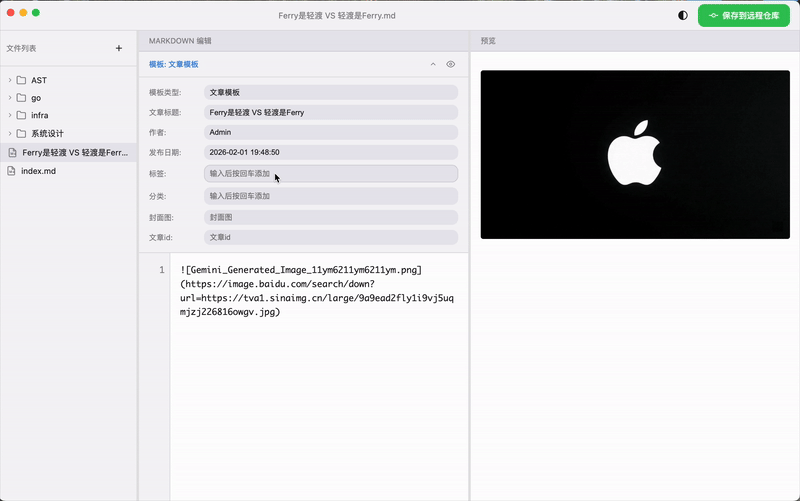This screenshot has height=501, width=800.
Task: Select the go folder icon
Action: [21, 97]
